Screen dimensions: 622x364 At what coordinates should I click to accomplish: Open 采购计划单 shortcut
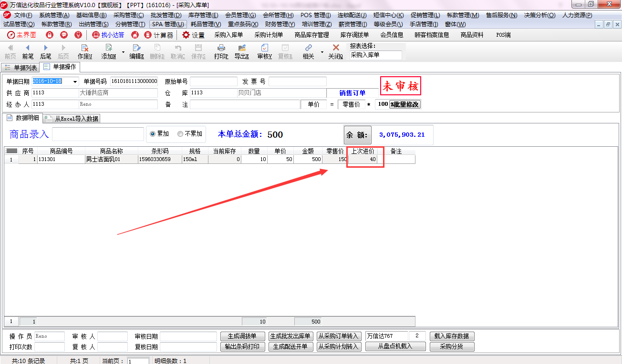(269, 35)
